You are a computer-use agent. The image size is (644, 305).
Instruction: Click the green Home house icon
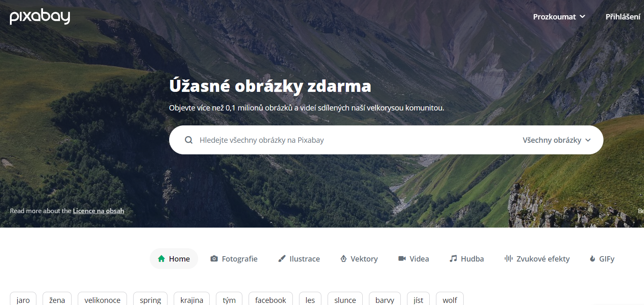162,259
